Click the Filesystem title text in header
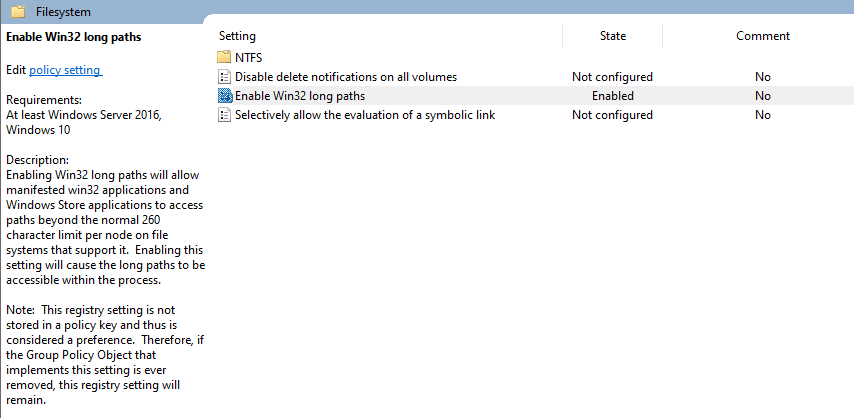The image size is (854, 418). pyautogui.click(x=63, y=11)
